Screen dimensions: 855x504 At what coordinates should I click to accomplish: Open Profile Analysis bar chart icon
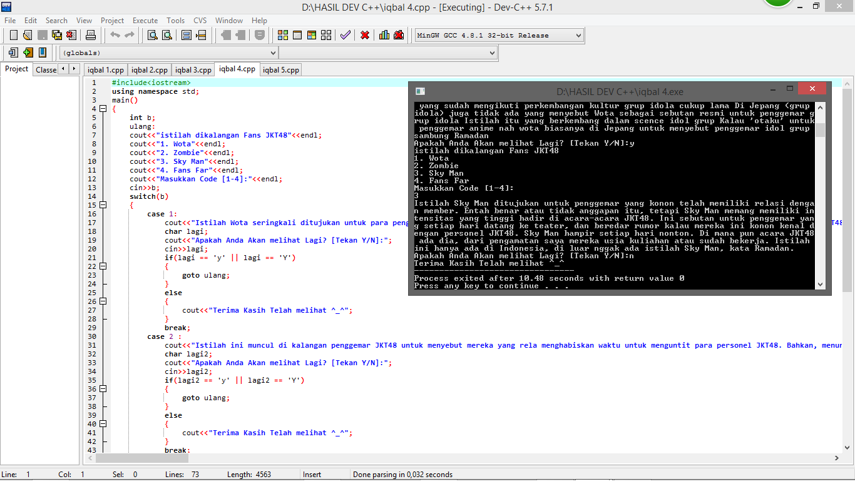click(x=384, y=35)
